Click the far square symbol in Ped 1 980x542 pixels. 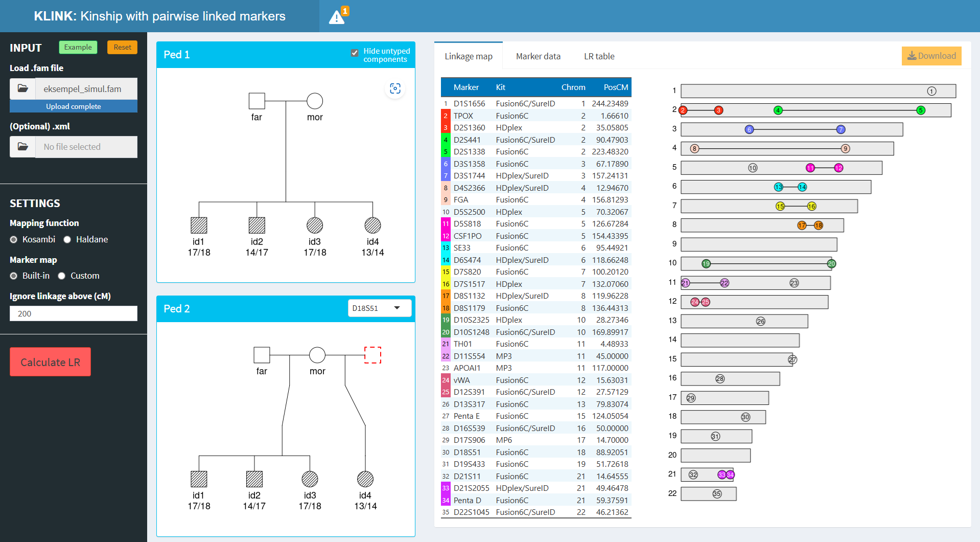pos(256,101)
